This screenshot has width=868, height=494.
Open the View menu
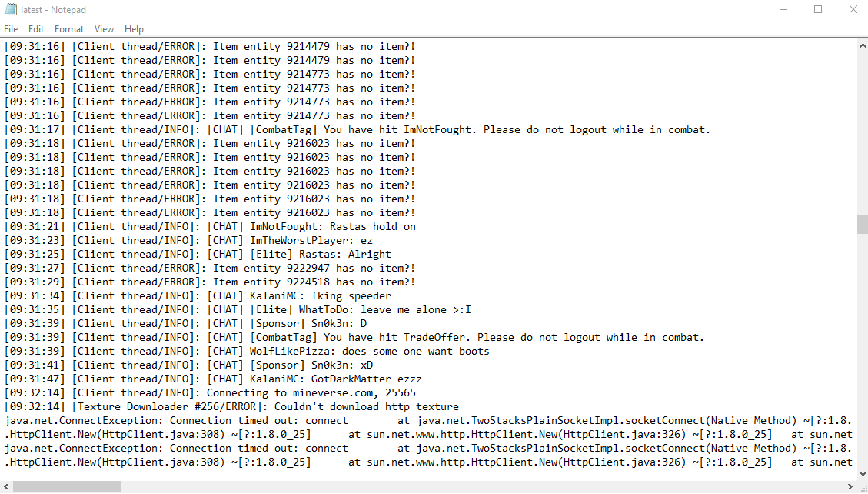104,28
